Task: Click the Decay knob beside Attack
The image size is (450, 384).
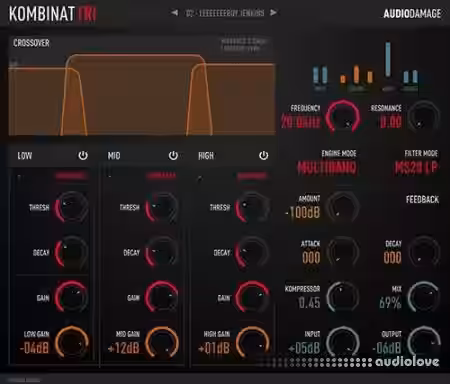Action: pyautogui.click(x=424, y=252)
